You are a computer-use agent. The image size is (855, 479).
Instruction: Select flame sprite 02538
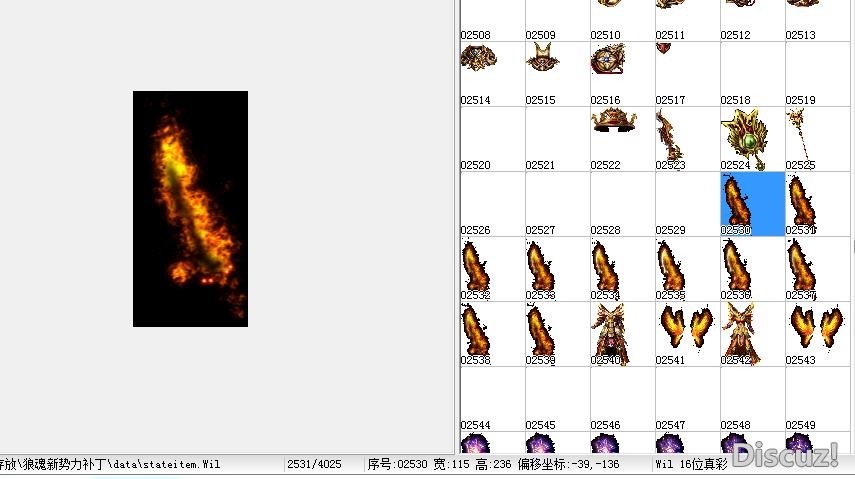coord(492,334)
